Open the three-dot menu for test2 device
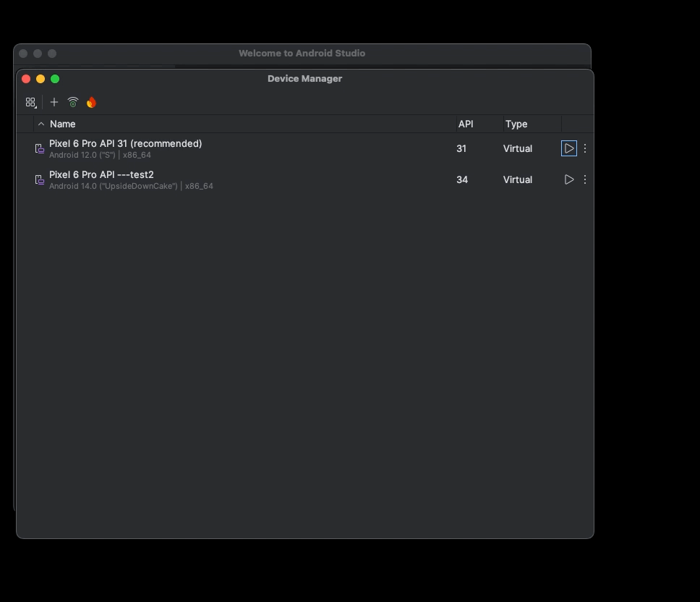 (585, 179)
